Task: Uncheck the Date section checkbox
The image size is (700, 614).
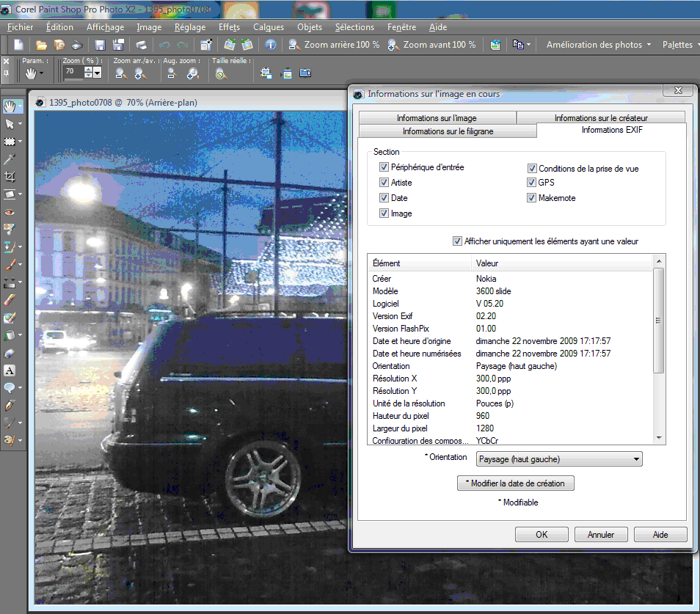Action: pyautogui.click(x=384, y=197)
